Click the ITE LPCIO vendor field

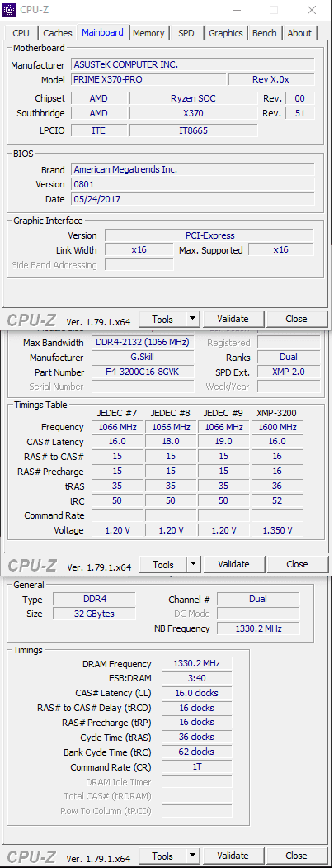pyautogui.click(x=98, y=130)
